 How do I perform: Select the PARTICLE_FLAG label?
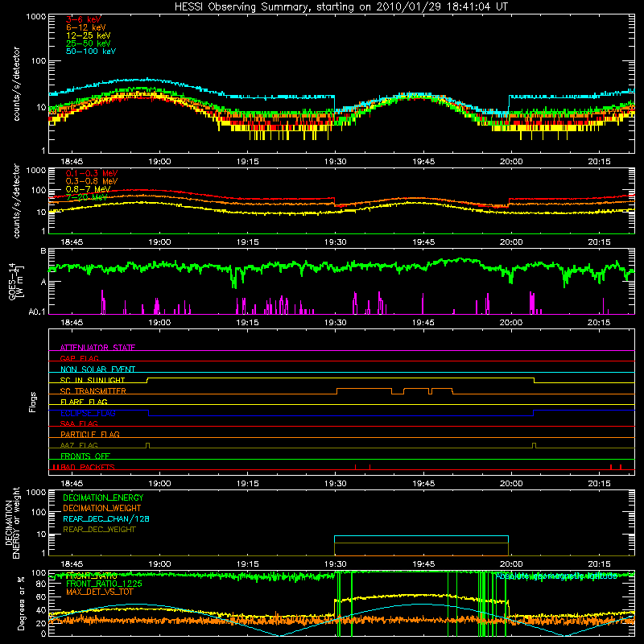pyautogui.click(x=90, y=434)
